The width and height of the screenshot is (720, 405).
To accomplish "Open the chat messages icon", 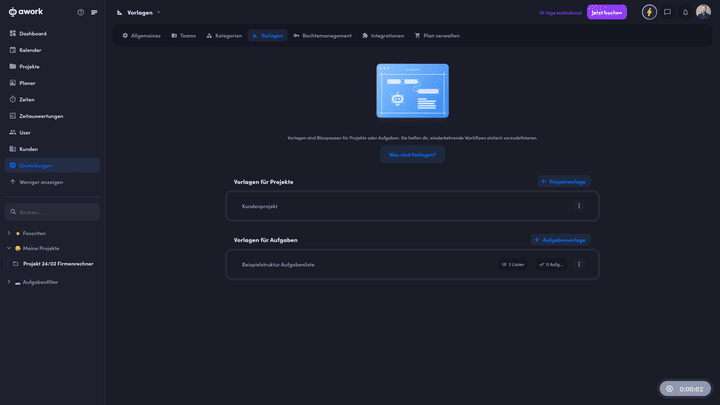I will (x=668, y=12).
